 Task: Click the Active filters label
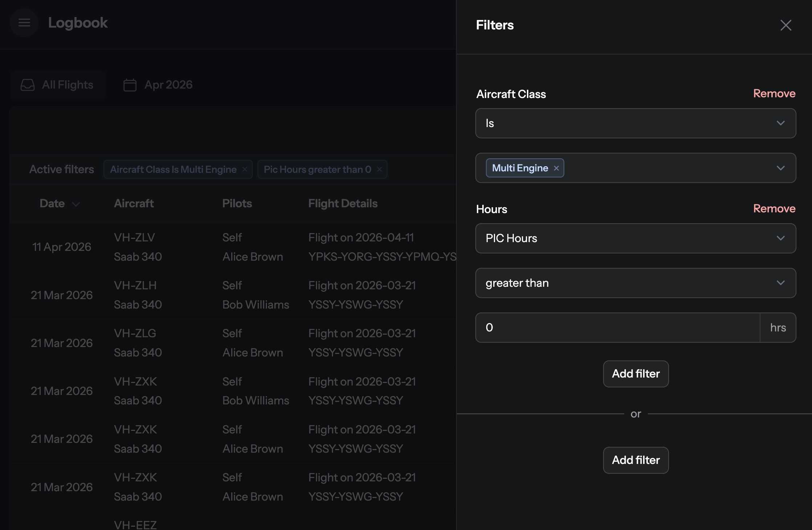pos(62,169)
